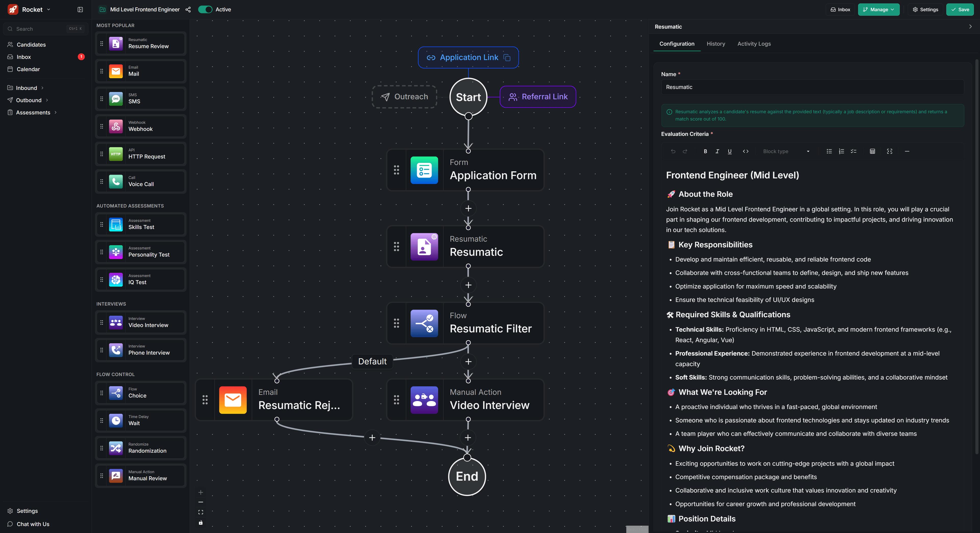Image resolution: width=980 pixels, height=533 pixels.
Task: Toggle underline formatting in editor
Action: (x=730, y=151)
